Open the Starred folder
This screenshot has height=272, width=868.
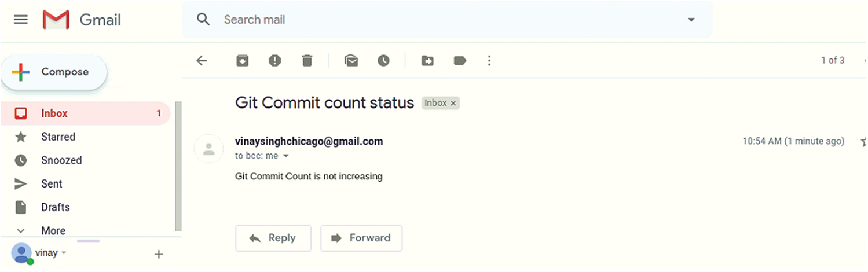pos(58,137)
